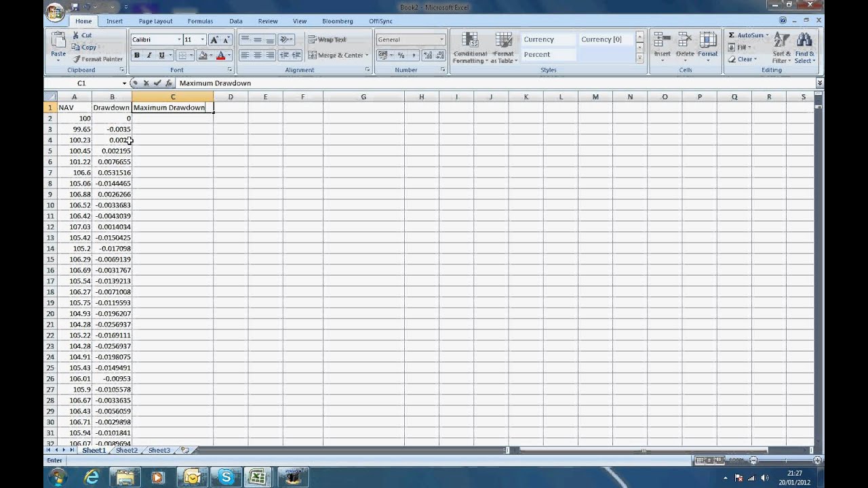Select column G header
This screenshot has width=868, height=488.
pyautogui.click(x=363, y=97)
